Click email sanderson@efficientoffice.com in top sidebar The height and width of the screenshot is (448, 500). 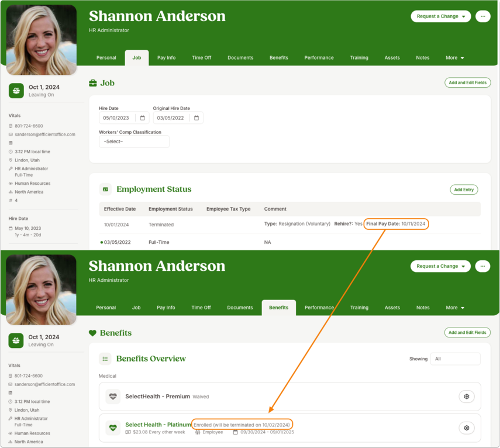point(45,135)
